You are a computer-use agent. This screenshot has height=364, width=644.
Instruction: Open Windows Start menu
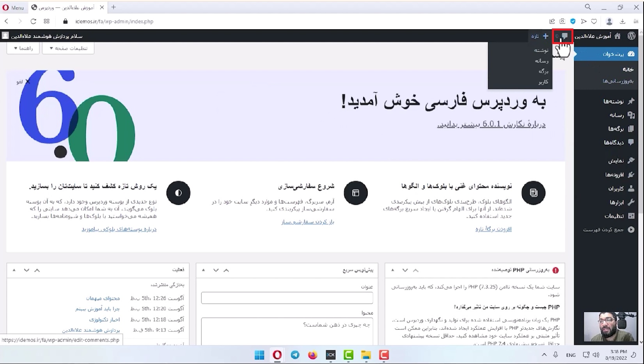[x=259, y=355]
